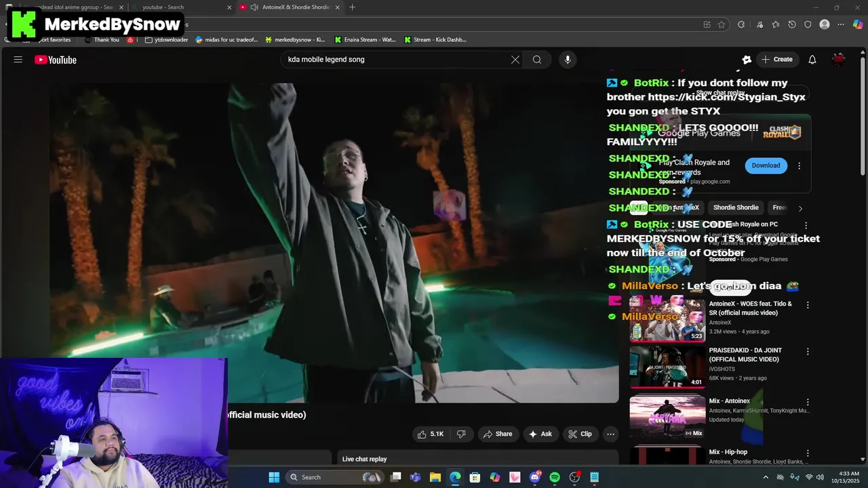868x488 pixels.
Task: Open options for Mix - Antoinex
Action: tap(808, 402)
